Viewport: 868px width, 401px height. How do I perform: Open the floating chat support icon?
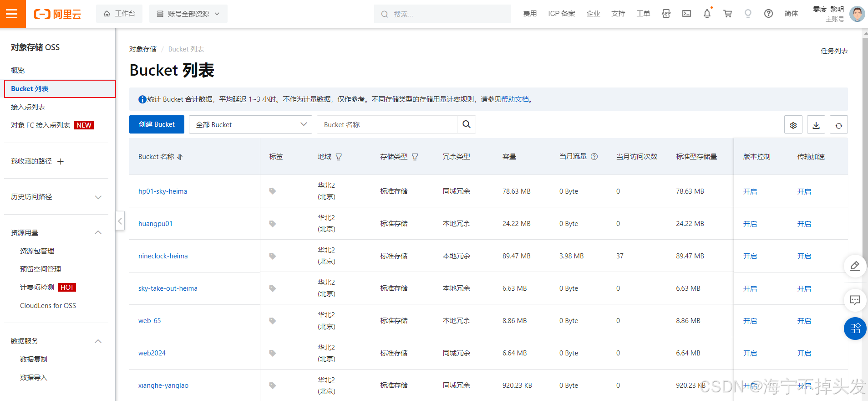(855, 300)
